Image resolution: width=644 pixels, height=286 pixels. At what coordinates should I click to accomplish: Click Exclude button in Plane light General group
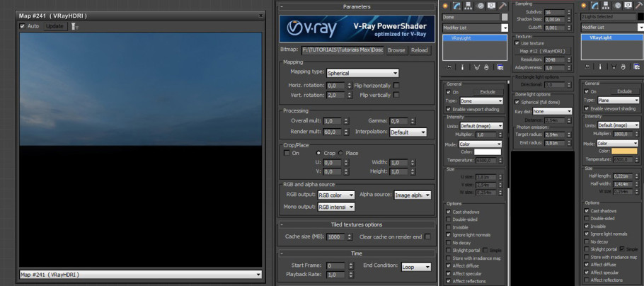624,91
